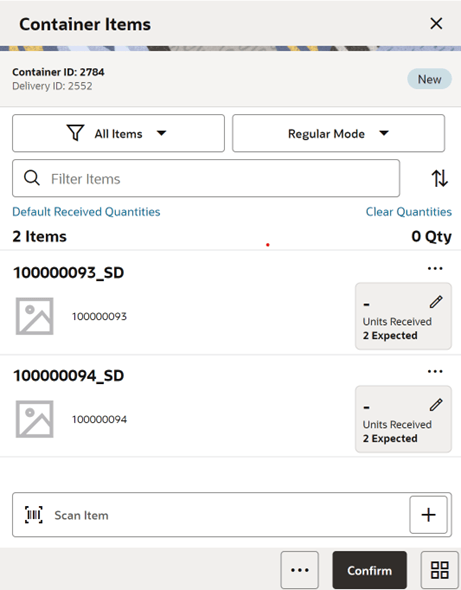Image resolution: width=461 pixels, height=590 pixels.
Task: Click the plus button beside Scan Item
Action: coord(428,515)
